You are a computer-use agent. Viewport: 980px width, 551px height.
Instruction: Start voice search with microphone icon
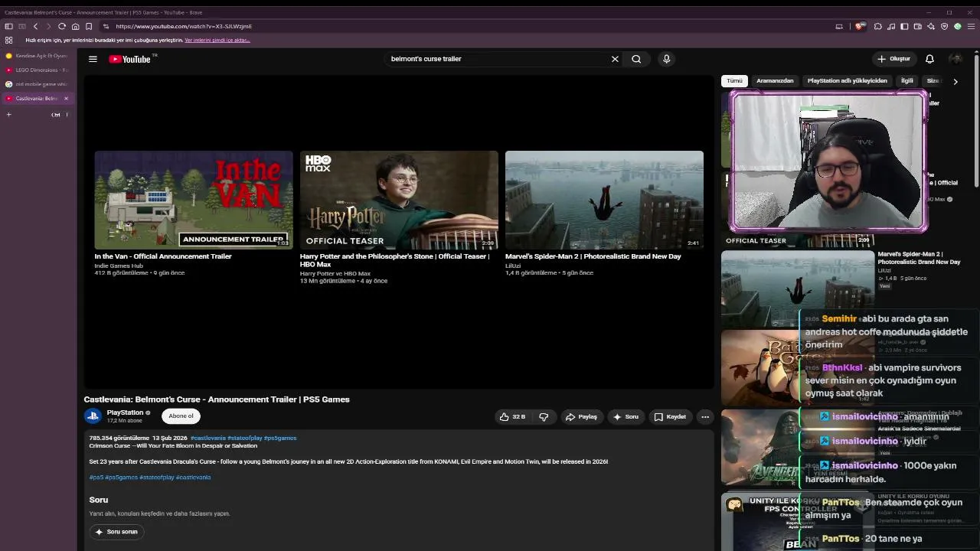tap(666, 59)
